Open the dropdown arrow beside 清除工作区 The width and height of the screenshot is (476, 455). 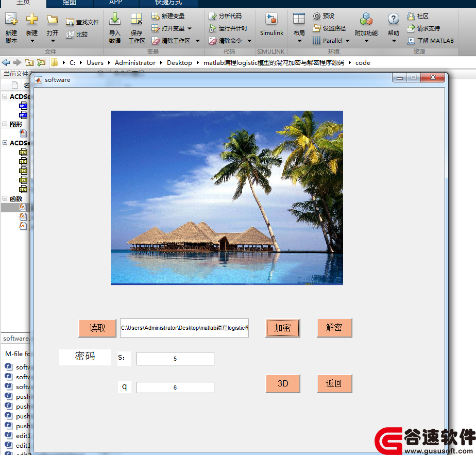click(x=198, y=41)
